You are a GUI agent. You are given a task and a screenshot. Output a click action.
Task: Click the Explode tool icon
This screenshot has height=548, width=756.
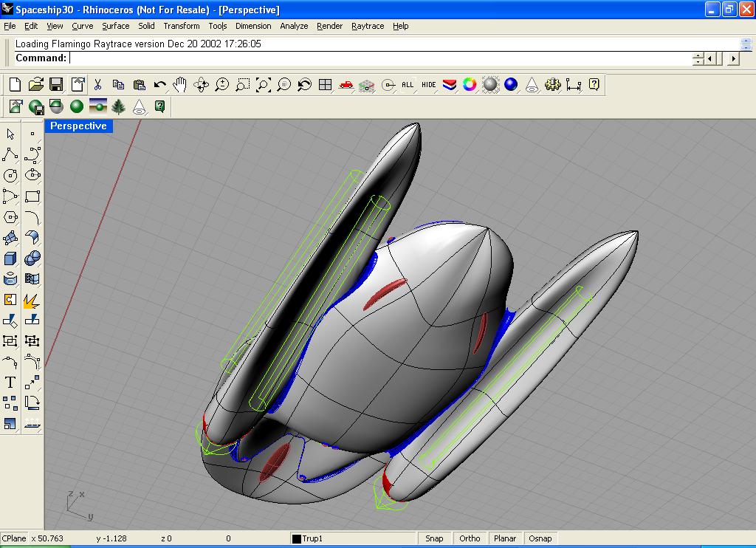pos(32,300)
